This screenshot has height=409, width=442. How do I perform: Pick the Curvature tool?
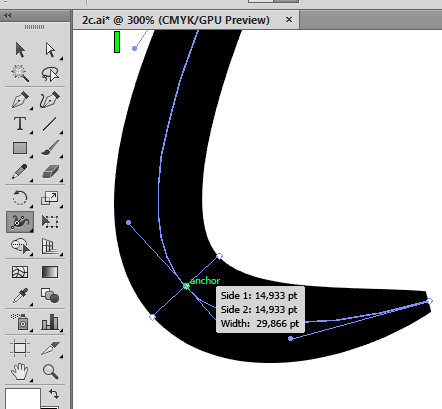[x=50, y=99]
